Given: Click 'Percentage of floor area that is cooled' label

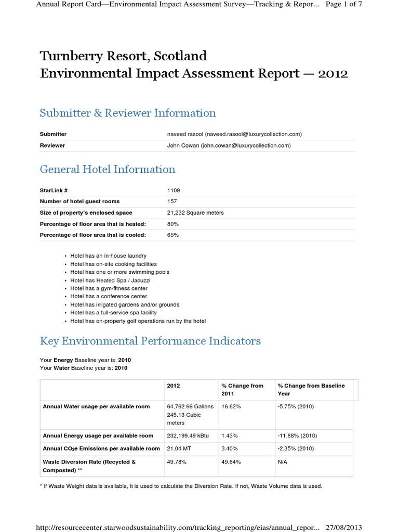Looking at the screenshot, I should coord(93,235).
